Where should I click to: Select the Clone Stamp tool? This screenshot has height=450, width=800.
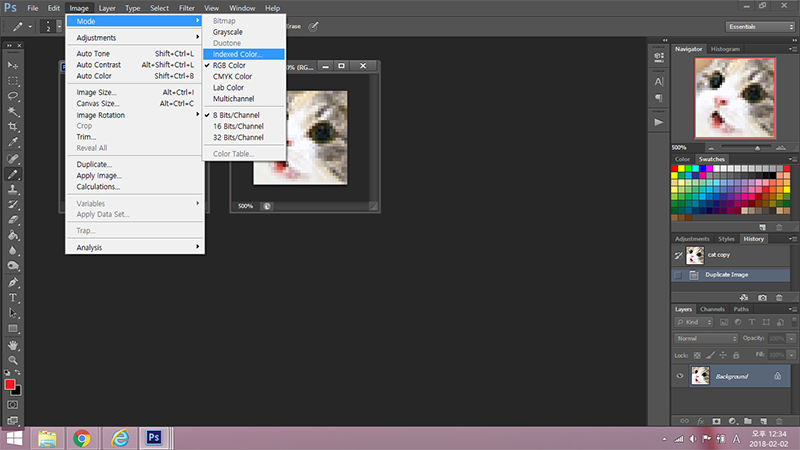point(13,189)
